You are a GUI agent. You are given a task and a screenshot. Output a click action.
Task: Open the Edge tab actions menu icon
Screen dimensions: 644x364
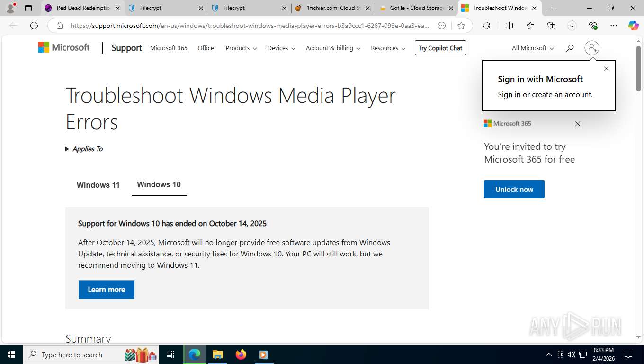click(x=28, y=8)
